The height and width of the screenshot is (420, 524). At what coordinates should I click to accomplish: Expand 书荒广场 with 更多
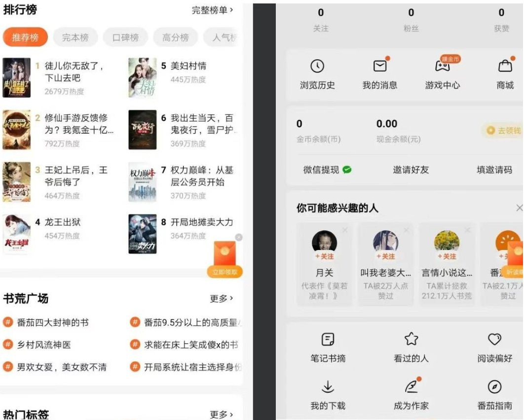(x=221, y=298)
